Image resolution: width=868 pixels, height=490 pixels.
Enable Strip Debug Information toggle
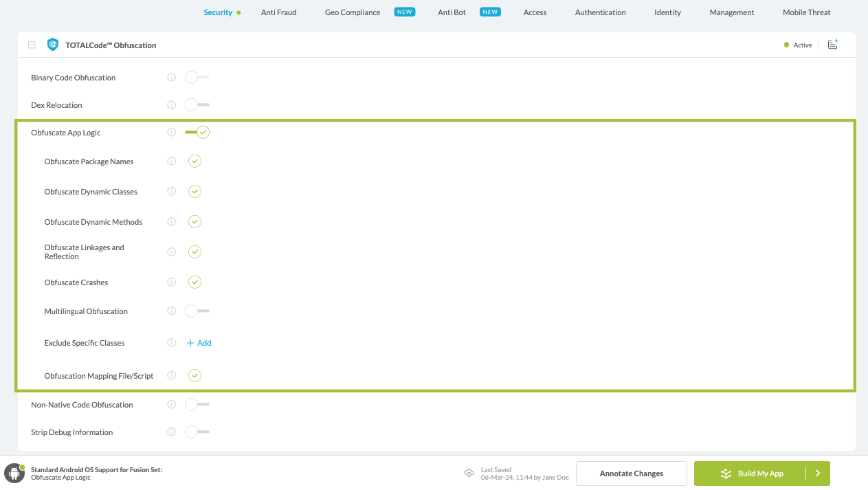(x=197, y=432)
